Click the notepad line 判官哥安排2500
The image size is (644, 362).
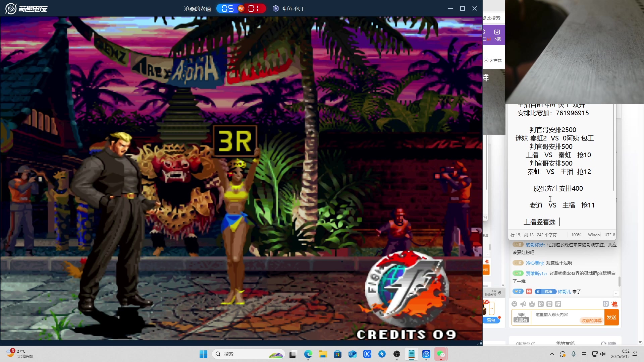(x=553, y=130)
